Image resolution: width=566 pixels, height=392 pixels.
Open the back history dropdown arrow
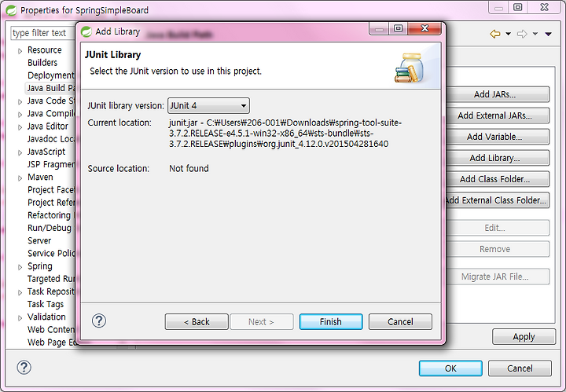[509, 34]
